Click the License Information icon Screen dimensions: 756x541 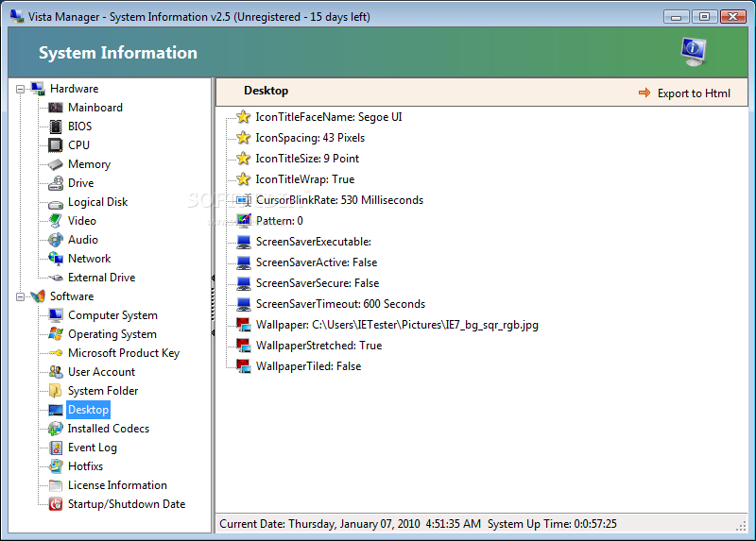[56, 485]
